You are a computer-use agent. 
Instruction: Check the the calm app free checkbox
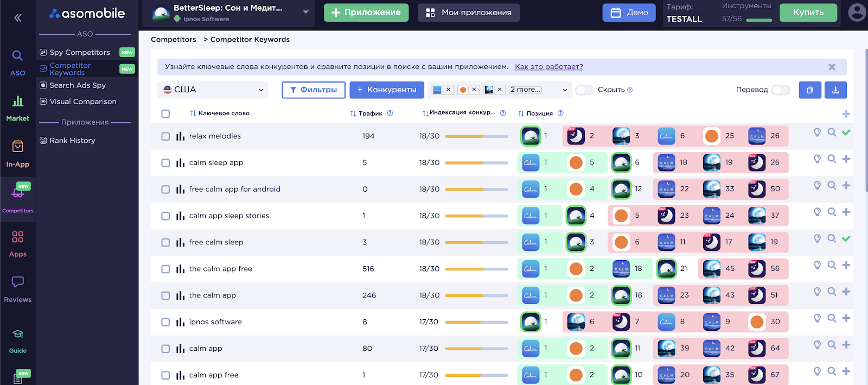click(x=165, y=269)
